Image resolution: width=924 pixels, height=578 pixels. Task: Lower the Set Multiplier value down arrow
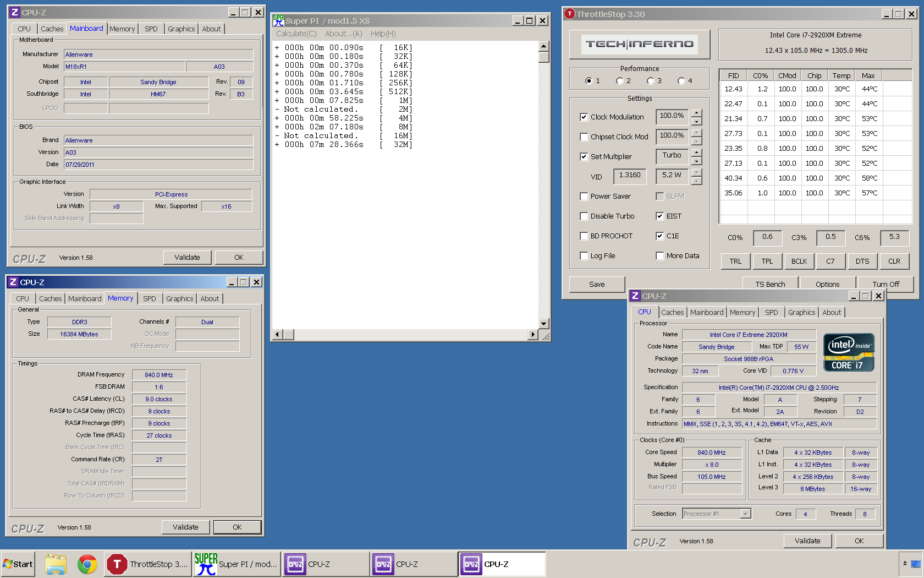697,161
